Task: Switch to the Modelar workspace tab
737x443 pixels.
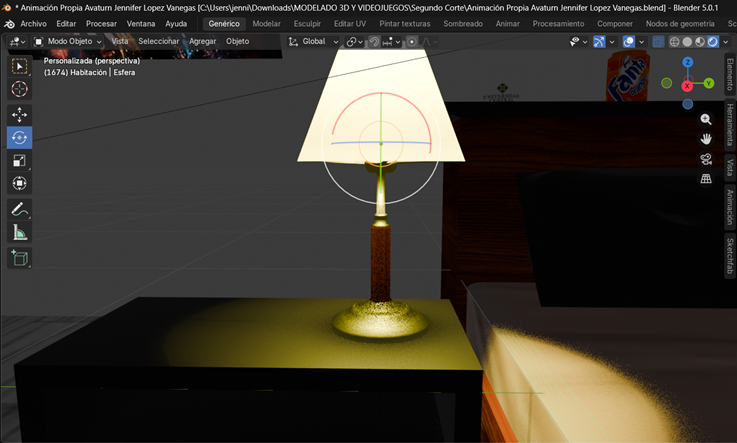Action: point(267,23)
